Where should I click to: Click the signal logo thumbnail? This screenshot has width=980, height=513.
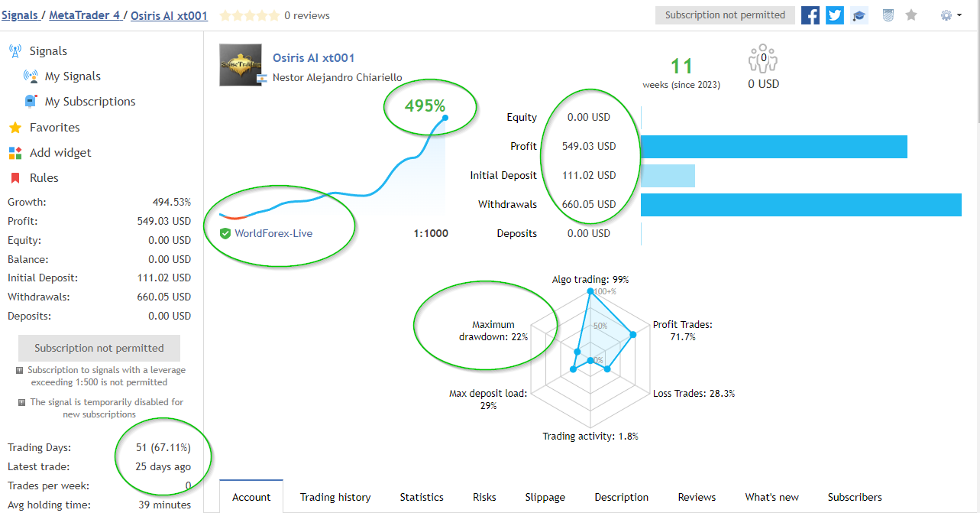[241, 65]
